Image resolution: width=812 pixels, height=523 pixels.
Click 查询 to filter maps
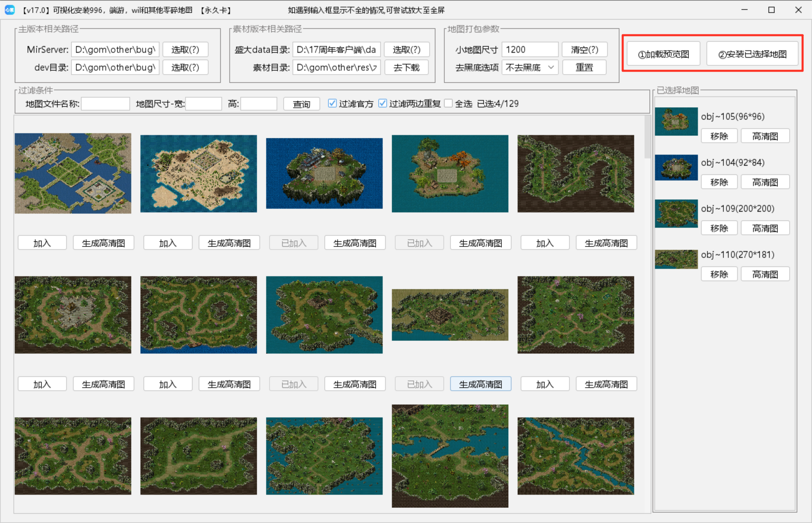[301, 104]
